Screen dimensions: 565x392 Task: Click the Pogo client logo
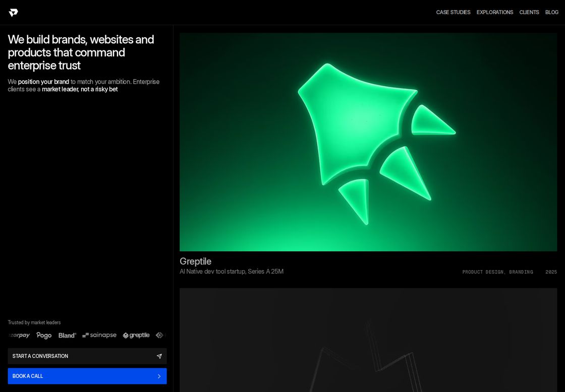[44, 335]
